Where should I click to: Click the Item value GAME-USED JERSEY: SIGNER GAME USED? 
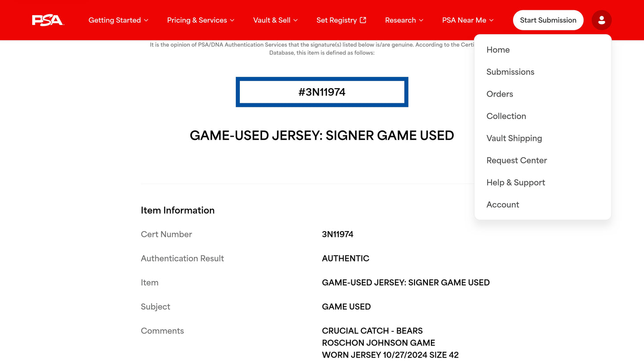(406, 282)
